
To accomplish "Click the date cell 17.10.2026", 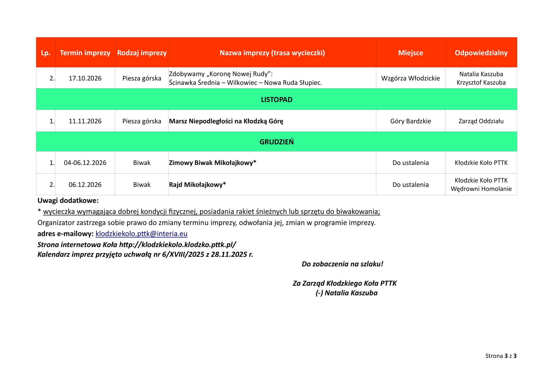I will 85,78.
